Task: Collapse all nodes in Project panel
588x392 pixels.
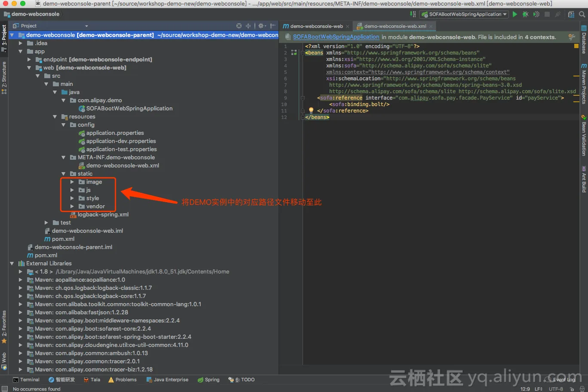Action: pos(248,26)
